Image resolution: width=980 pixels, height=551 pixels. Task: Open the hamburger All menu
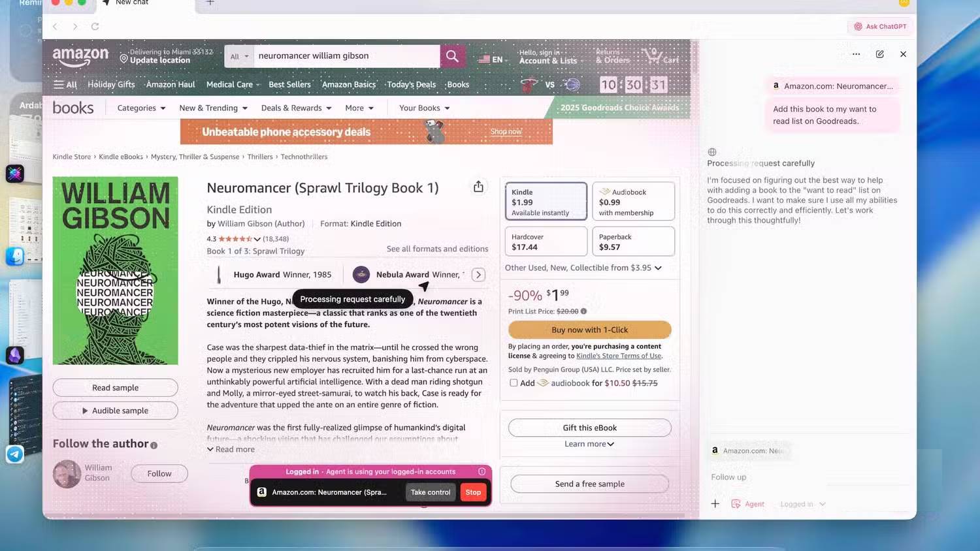(x=65, y=84)
